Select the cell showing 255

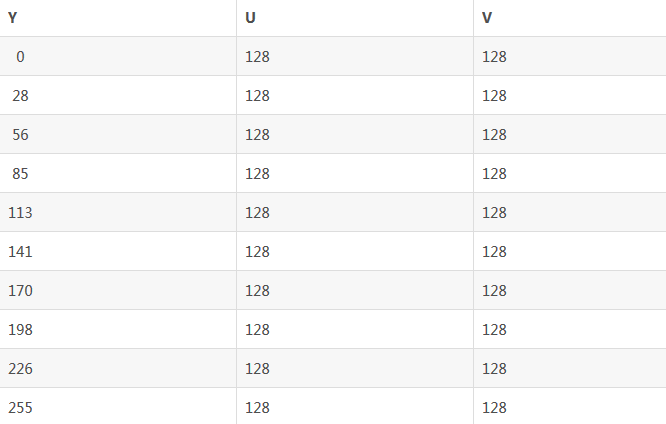[x=20, y=408]
